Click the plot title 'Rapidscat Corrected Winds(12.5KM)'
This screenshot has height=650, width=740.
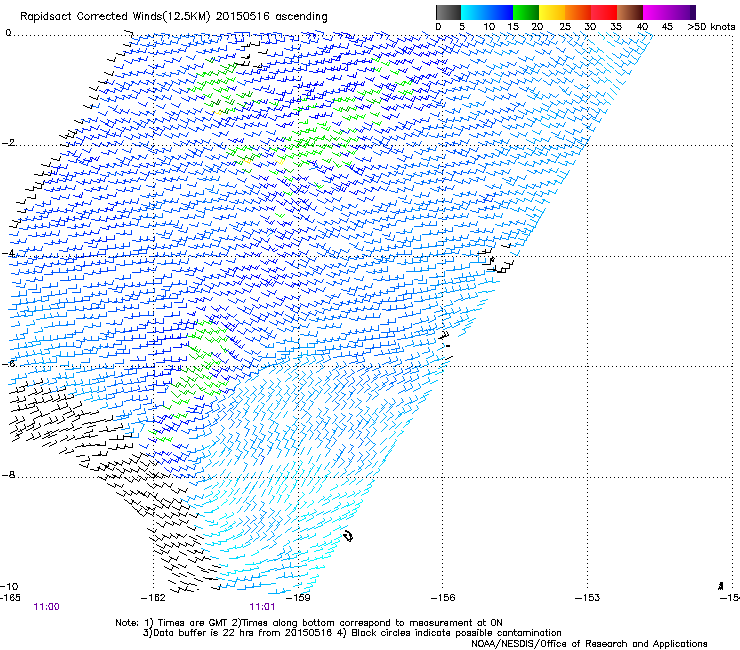pyautogui.click(x=115, y=17)
